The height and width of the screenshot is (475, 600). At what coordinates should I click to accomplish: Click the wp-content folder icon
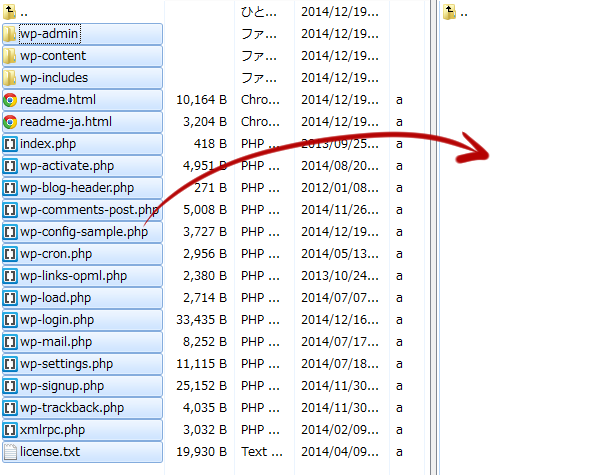10,56
